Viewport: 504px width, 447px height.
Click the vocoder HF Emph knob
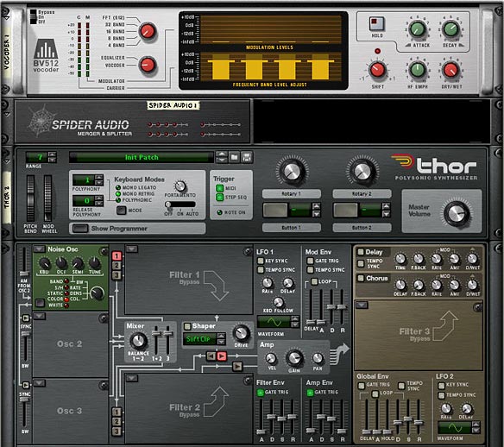[418, 70]
